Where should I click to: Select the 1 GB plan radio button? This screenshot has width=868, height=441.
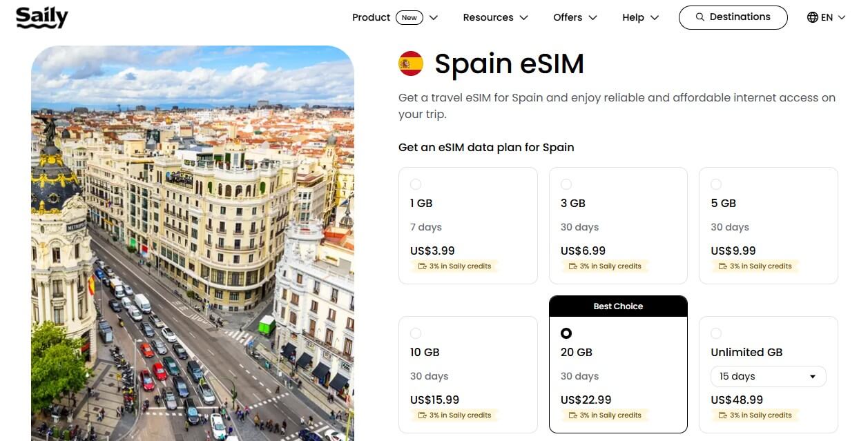pyautogui.click(x=416, y=184)
